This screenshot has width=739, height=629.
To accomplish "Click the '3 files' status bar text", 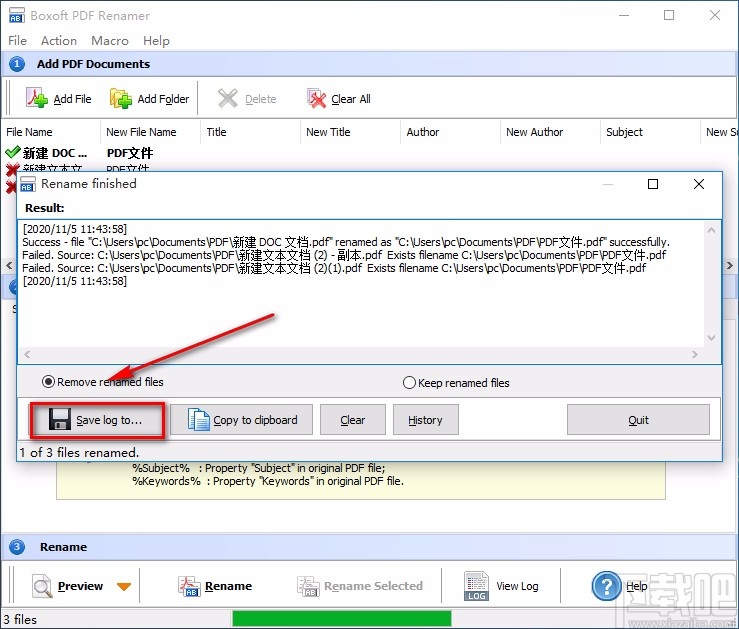I will 20,619.
